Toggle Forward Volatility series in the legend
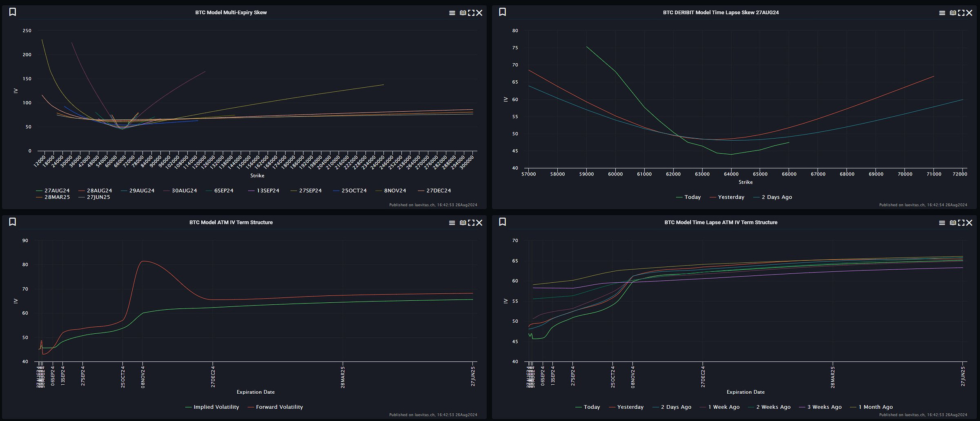The height and width of the screenshot is (421, 980). [x=275, y=407]
